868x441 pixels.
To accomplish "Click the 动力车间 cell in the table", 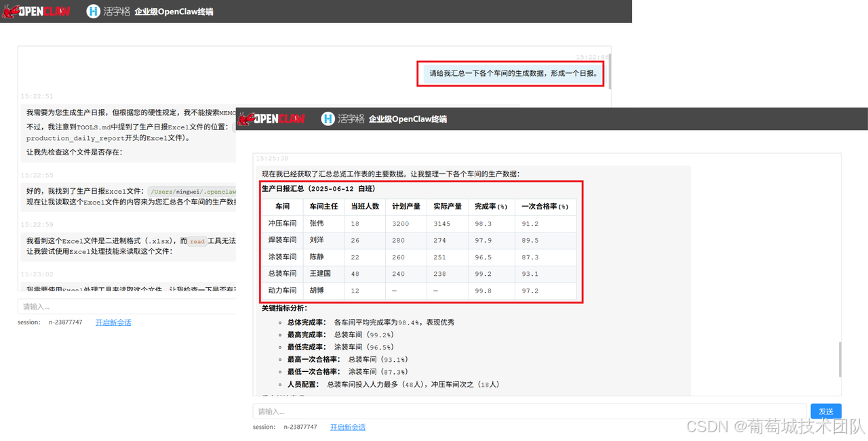I will (282, 291).
